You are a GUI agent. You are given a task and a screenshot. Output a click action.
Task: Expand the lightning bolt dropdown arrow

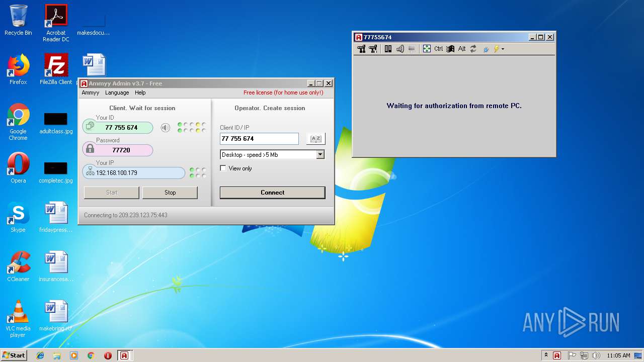pos(503,49)
